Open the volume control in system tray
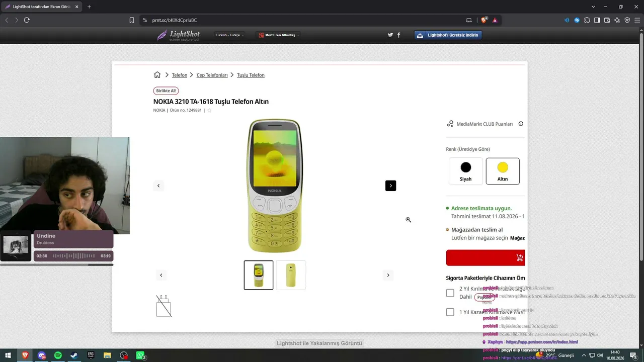Screen dimensions: 644x362 pos(600,355)
